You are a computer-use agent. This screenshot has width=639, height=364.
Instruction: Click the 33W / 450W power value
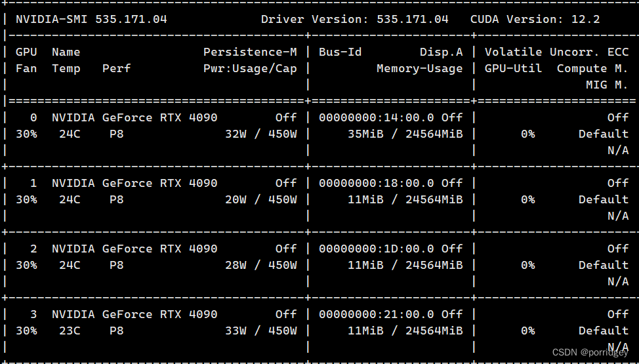(261, 331)
